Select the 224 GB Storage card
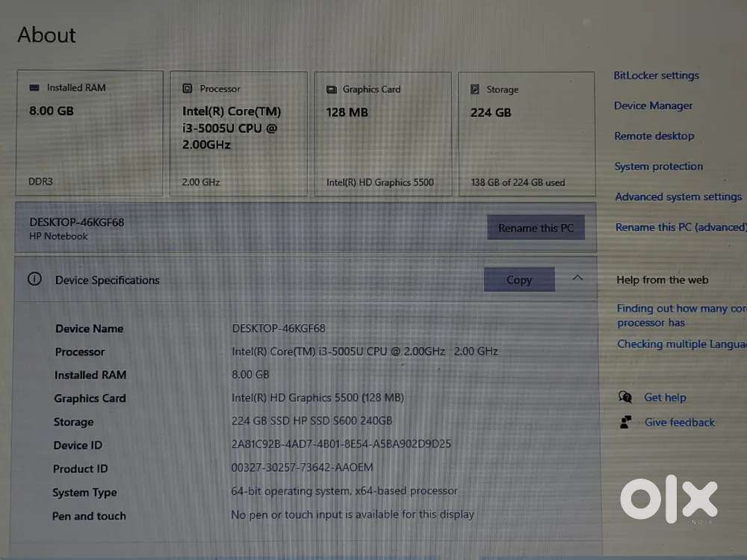This screenshot has height=560, width=747. point(527,133)
